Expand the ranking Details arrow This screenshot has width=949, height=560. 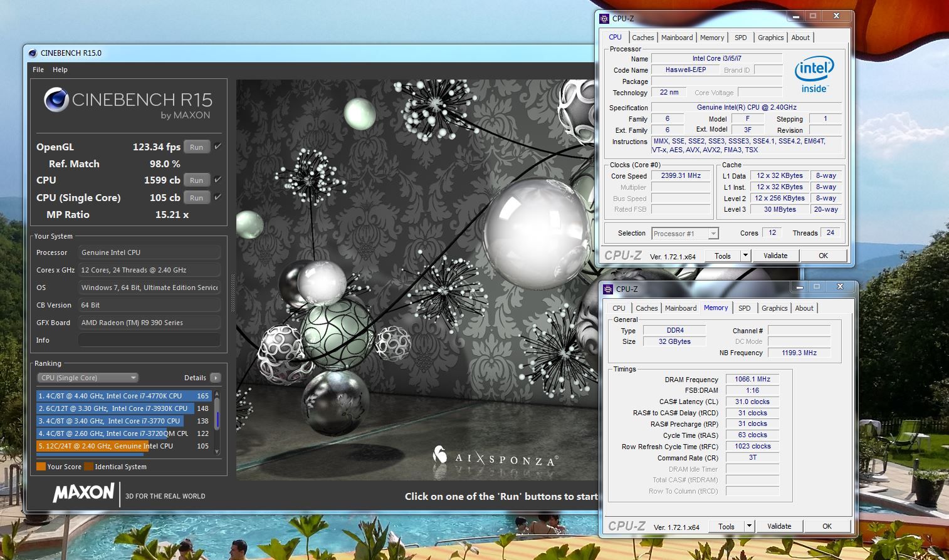coord(216,378)
